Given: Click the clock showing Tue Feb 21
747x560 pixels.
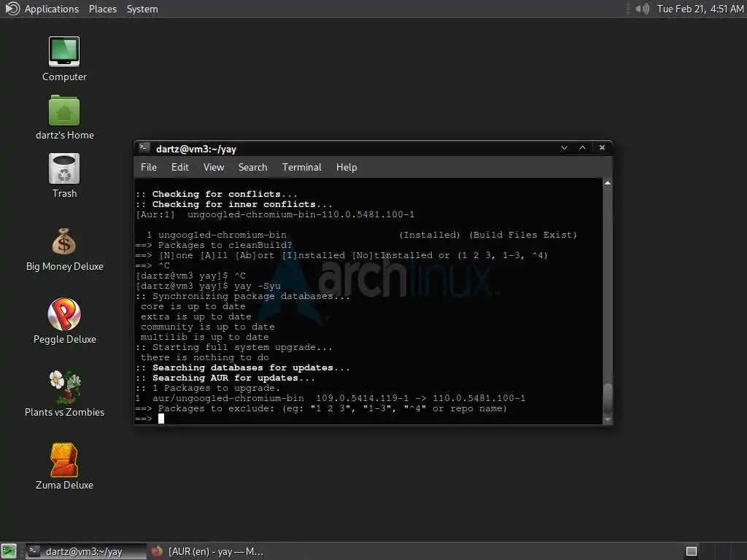Looking at the screenshot, I should 700,9.
